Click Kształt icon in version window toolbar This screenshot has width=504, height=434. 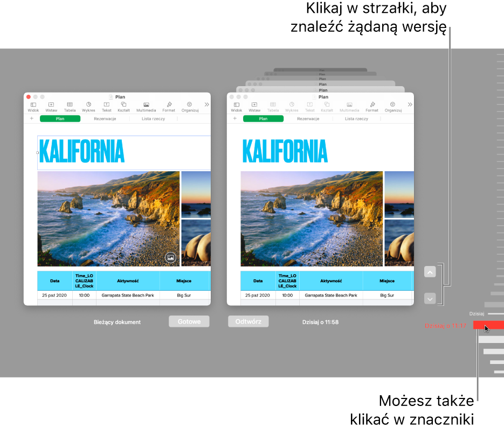pyautogui.click(x=327, y=107)
